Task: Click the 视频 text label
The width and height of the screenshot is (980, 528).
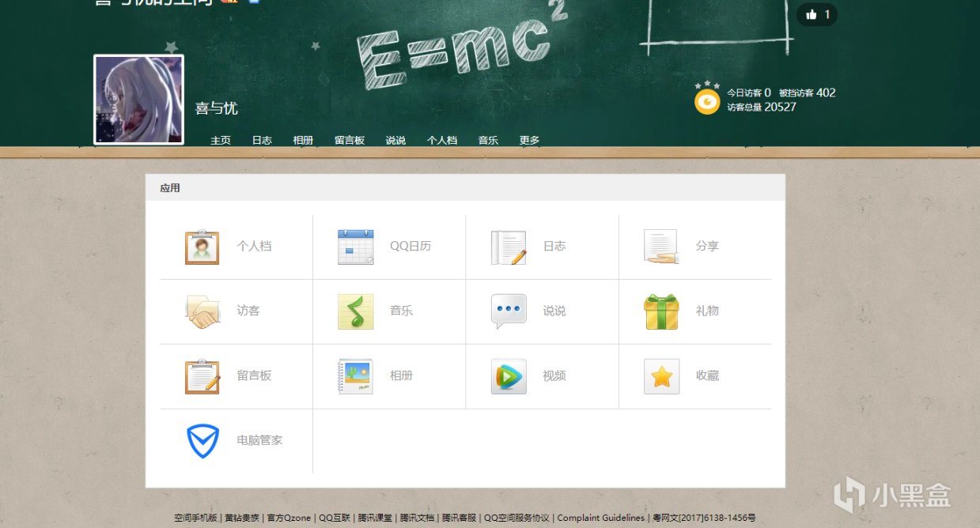Action: pyautogui.click(x=554, y=375)
